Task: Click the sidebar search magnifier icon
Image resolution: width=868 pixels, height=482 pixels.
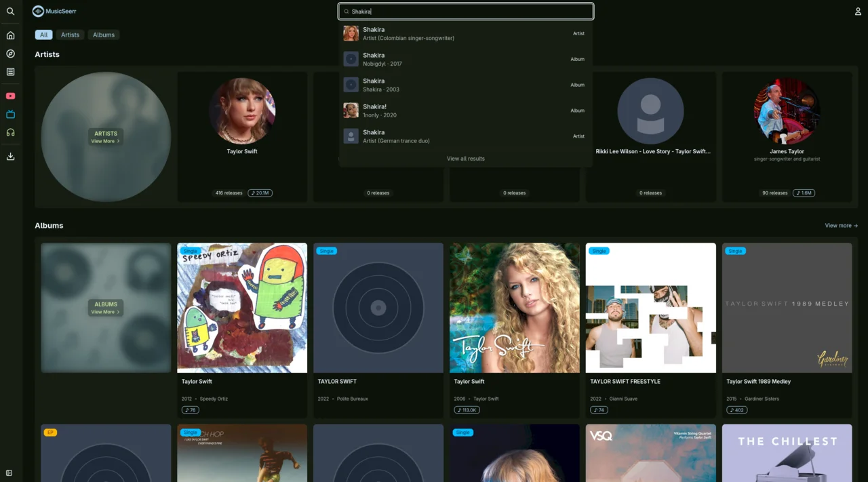Action: coord(10,12)
